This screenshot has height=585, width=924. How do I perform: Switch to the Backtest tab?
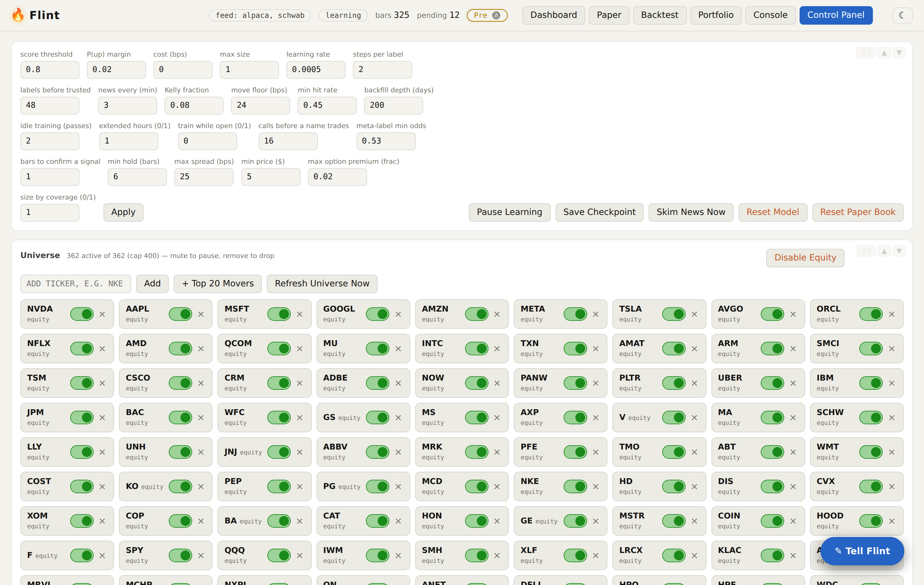pyautogui.click(x=660, y=15)
